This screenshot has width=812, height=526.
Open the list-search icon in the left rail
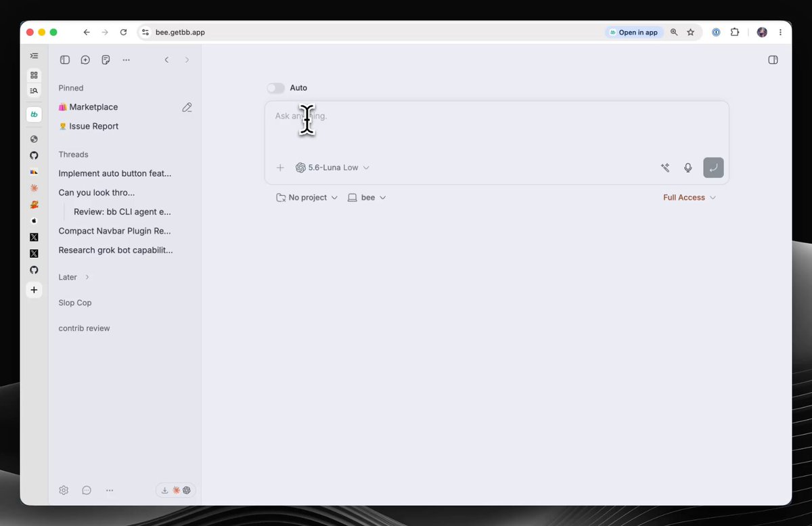(34, 91)
